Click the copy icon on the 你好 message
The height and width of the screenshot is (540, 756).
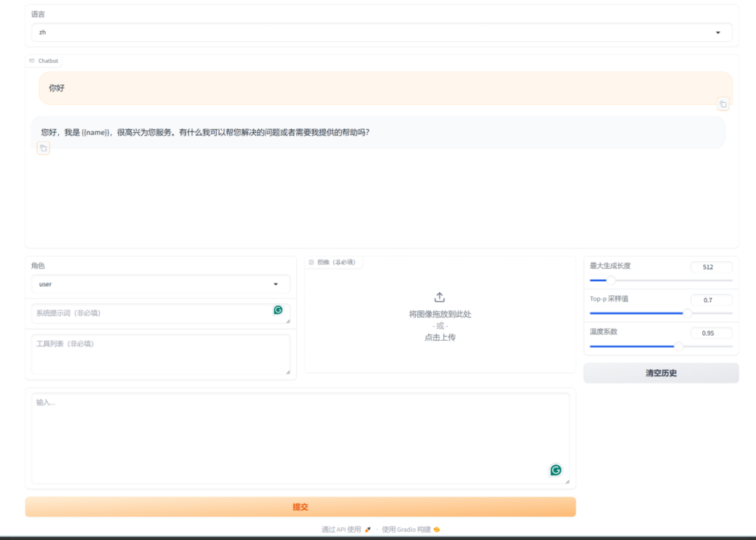[723, 104]
